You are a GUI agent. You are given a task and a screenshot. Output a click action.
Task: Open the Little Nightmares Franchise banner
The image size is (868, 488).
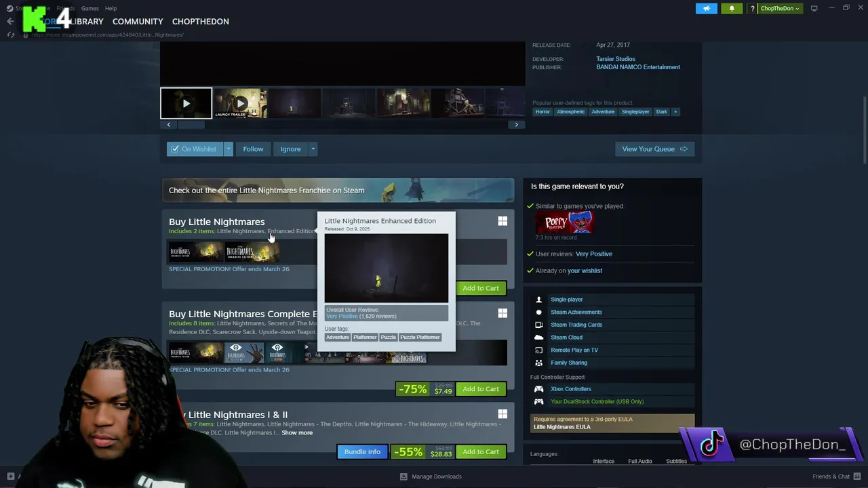tap(338, 190)
